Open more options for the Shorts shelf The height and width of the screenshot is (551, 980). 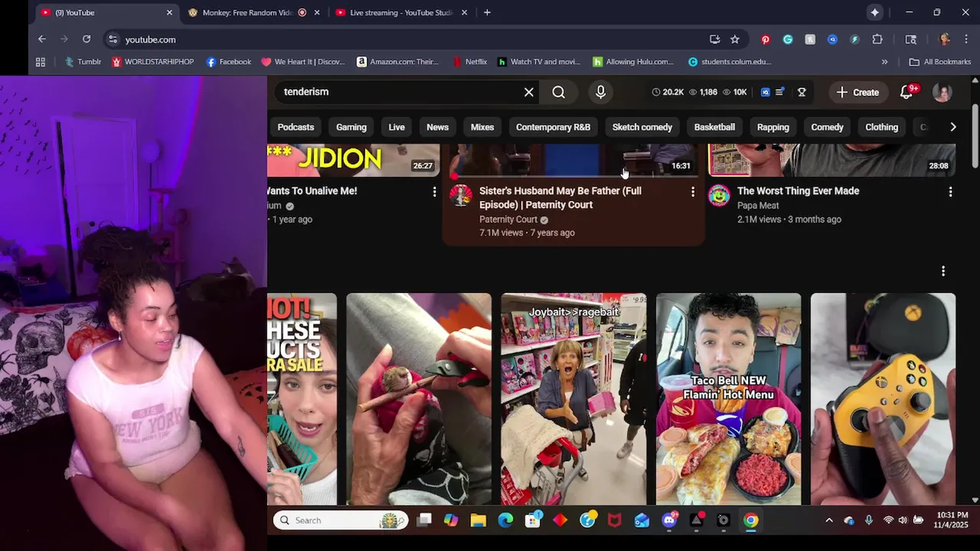pyautogui.click(x=943, y=271)
